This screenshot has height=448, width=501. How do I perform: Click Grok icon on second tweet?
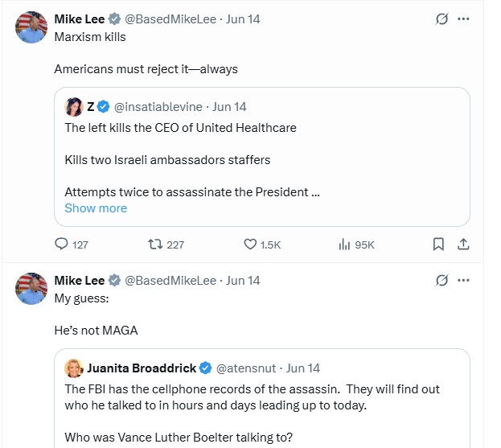coord(441,280)
